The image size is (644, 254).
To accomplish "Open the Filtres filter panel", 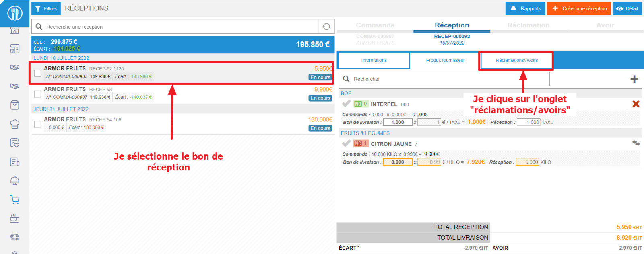I will [x=46, y=8].
